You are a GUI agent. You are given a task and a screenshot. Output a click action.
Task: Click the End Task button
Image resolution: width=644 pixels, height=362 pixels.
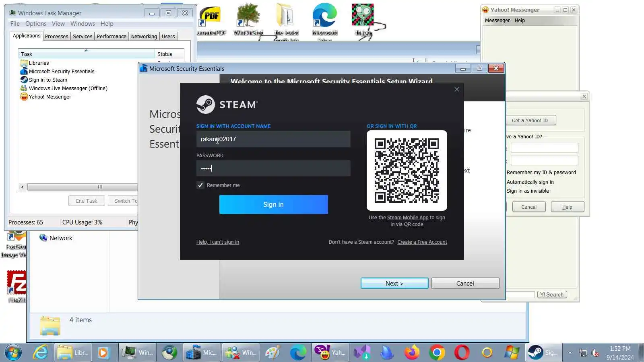tap(87, 201)
